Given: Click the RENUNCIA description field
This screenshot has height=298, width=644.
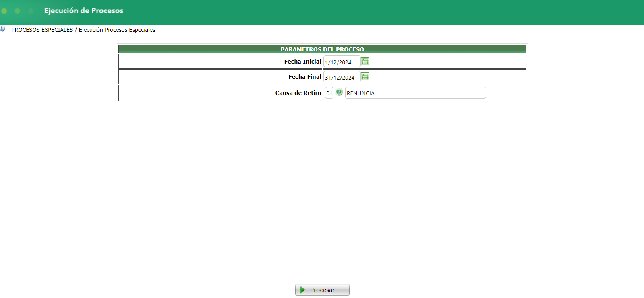Looking at the screenshot, I should point(415,93).
